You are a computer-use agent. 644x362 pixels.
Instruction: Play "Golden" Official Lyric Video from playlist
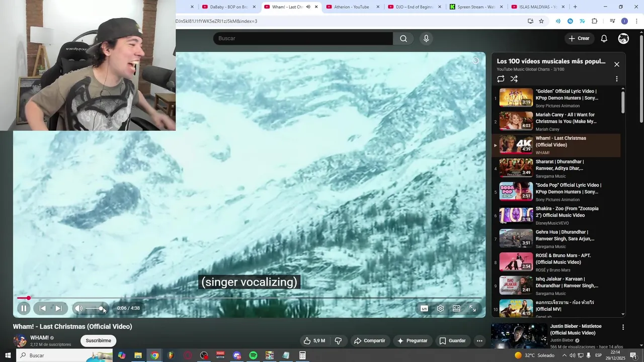[556, 98]
